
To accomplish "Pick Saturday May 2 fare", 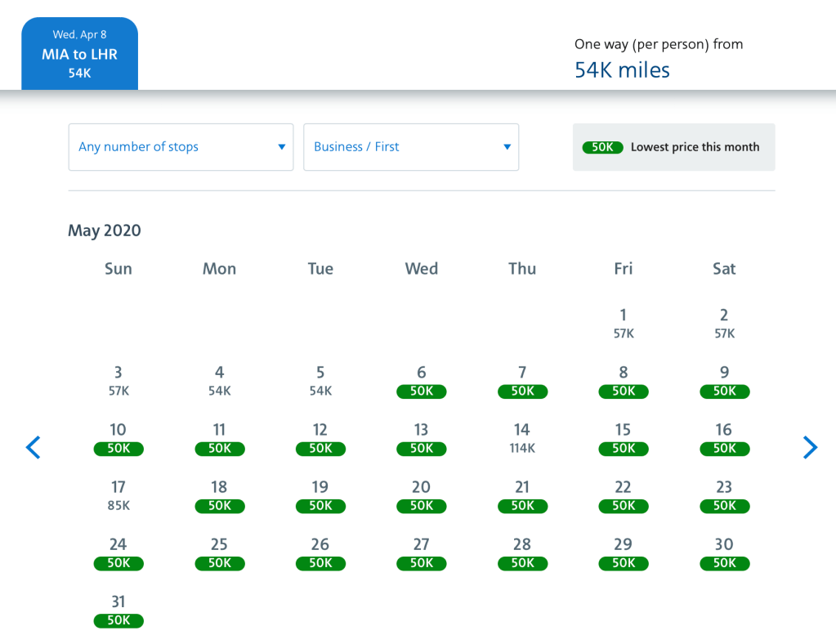I will point(724,323).
